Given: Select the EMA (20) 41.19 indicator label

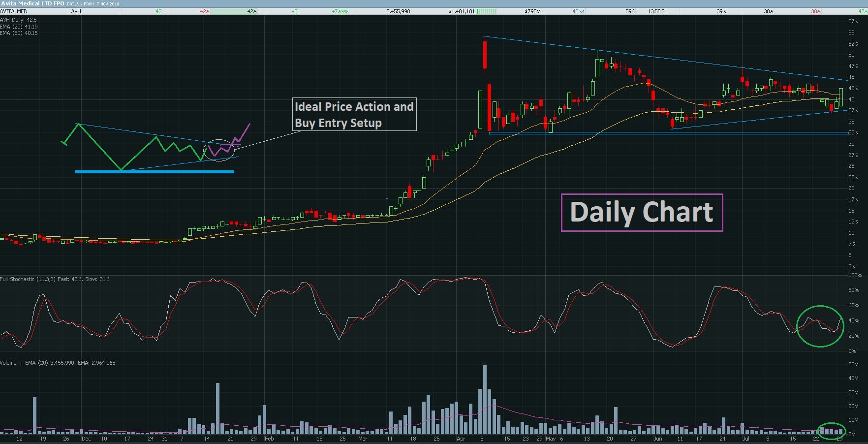Looking at the screenshot, I should point(19,27).
